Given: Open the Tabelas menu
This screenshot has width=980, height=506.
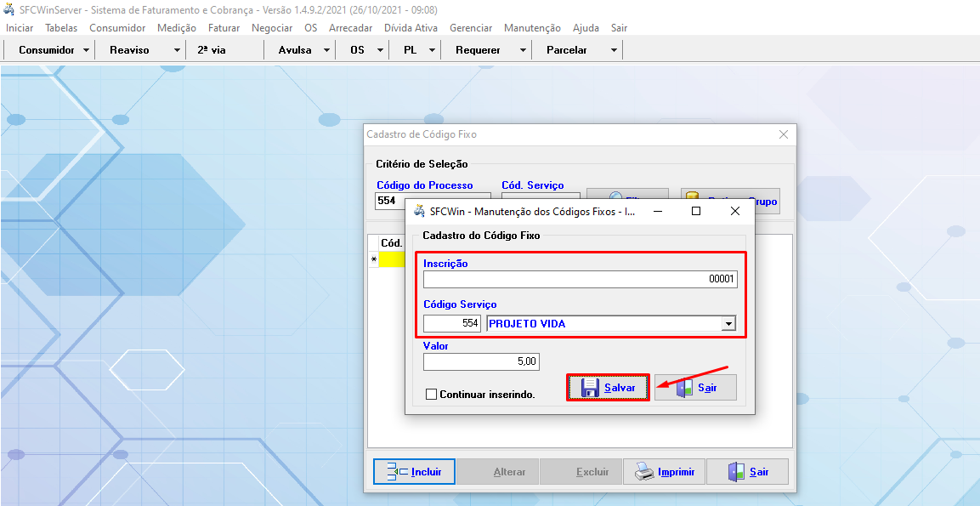Looking at the screenshot, I should [x=61, y=28].
